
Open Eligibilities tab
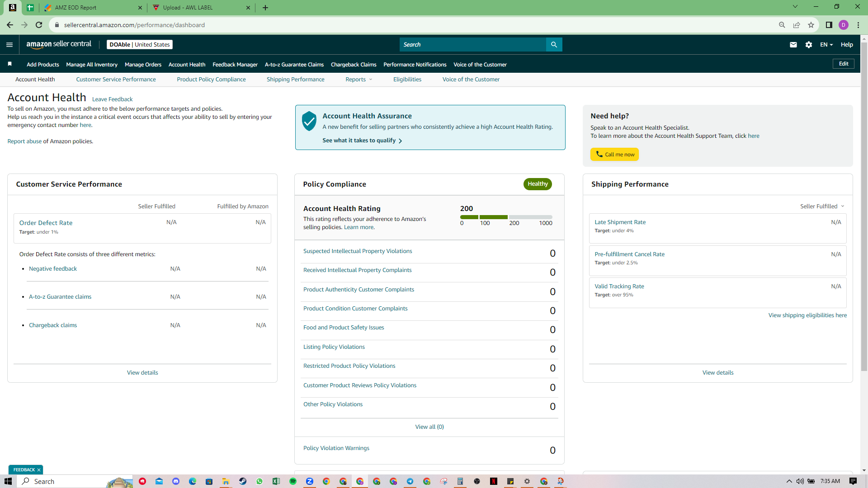click(407, 80)
